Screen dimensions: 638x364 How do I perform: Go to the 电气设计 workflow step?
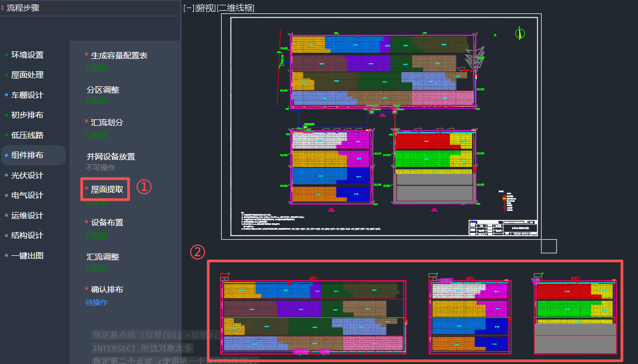[27, 195]
